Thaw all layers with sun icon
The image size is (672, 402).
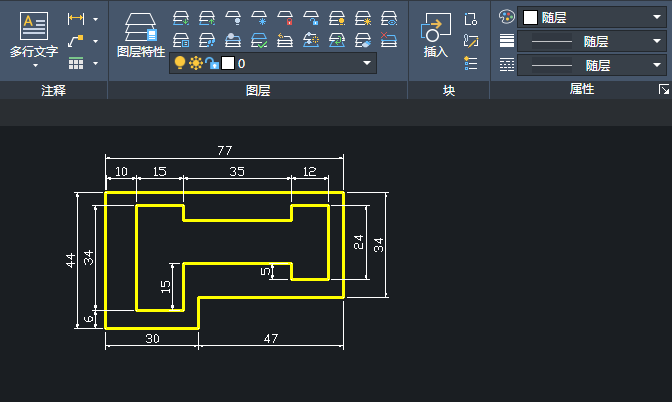363,18
